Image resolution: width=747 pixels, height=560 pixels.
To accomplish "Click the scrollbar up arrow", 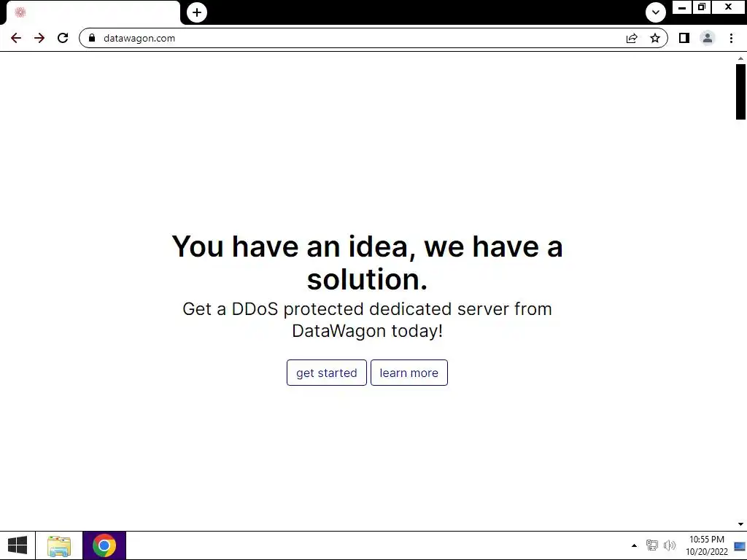I will 740,58.
